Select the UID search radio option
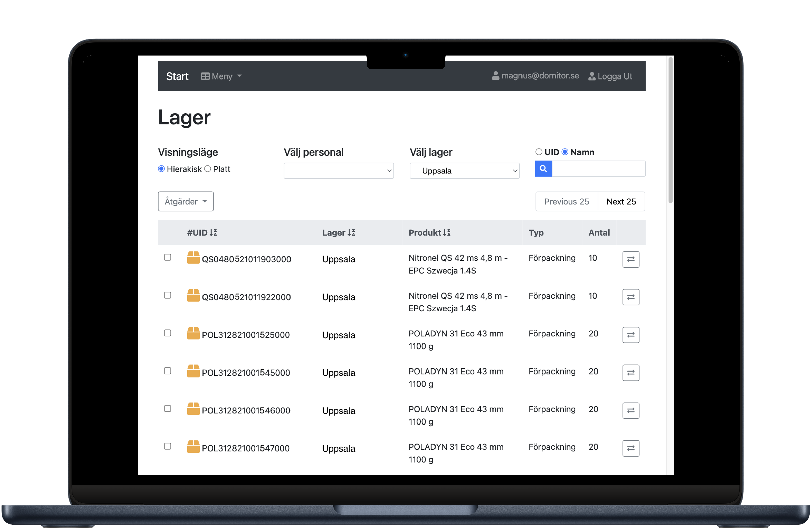812x530 pixels. click(x=539, y=152)
